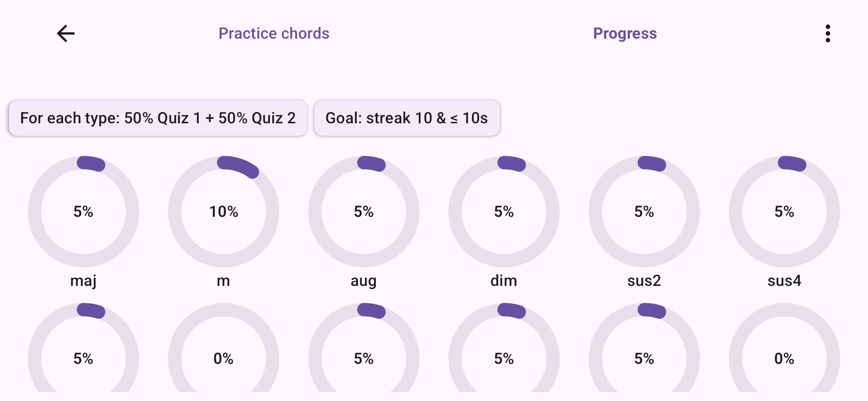Screen dimensions: 868x401
Task: Select the maj chord progress ring
Action: coord(84,211)
